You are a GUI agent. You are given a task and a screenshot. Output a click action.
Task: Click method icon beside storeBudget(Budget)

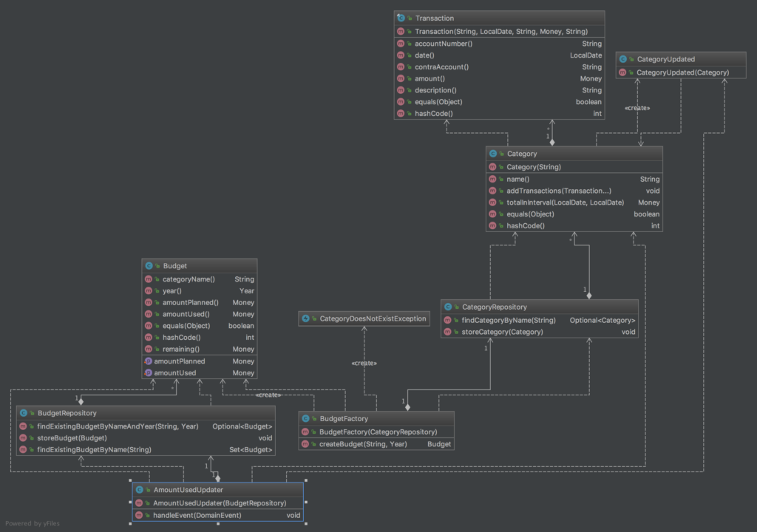(x=23, y=438)
